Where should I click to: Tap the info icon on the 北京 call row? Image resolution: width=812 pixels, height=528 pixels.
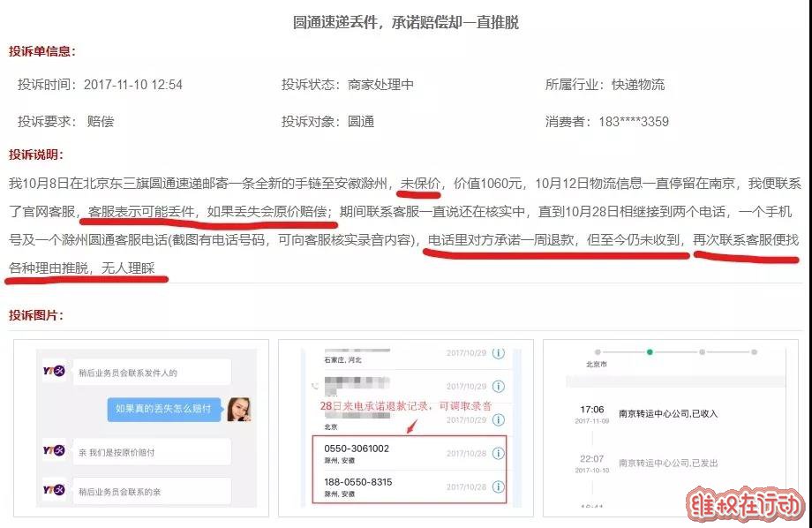coord(498,419)
